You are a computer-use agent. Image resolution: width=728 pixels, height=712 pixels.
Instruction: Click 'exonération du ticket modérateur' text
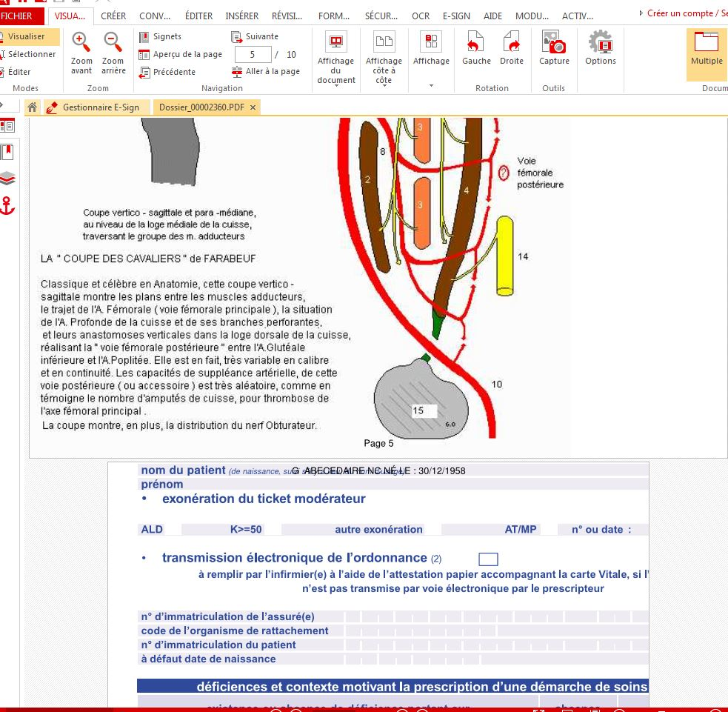264,499
